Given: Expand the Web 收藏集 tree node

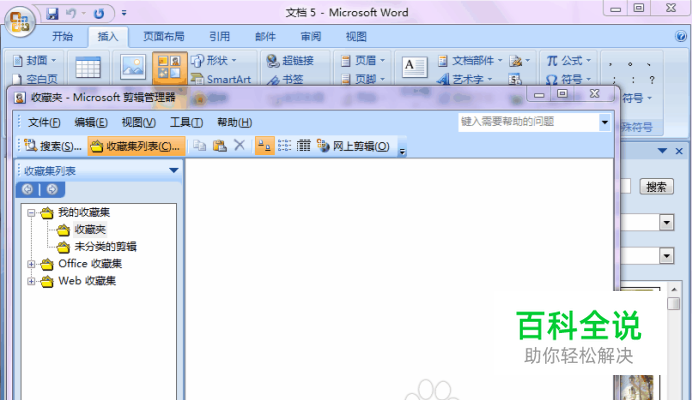Looking at the screenshot, I should pos(31,281).
